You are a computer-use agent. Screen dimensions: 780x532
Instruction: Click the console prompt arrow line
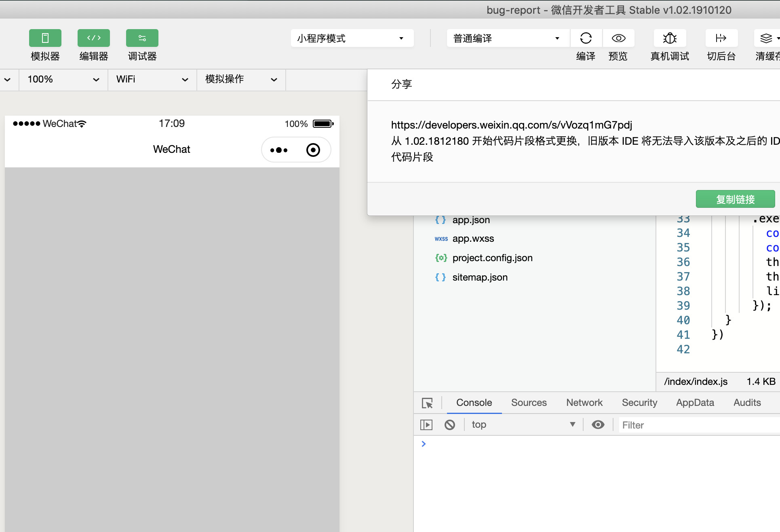click(424, 444)
